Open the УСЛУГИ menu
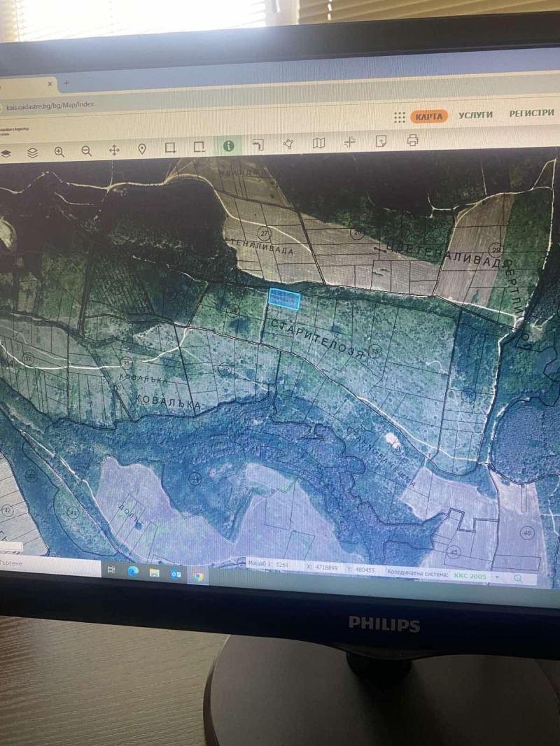The height and width of the screenshot is (746, 560). (x=476, y=115)
